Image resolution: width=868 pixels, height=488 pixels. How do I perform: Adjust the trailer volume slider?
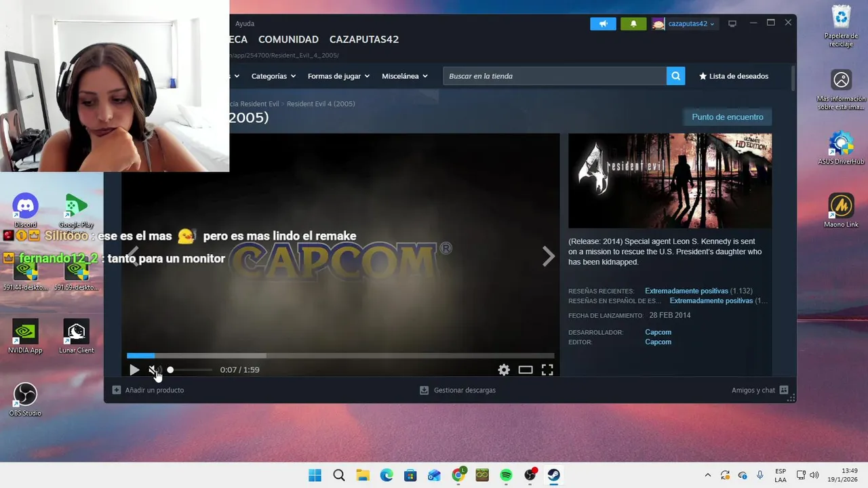pyautogui.click(x=190, y=369)
